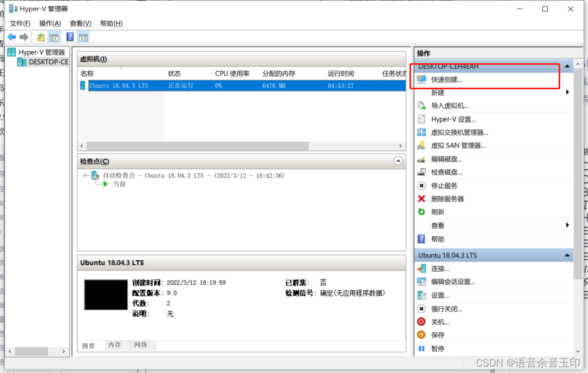Viewport: 588px width, 373px height.
Task: Collapse the Ubuntu 18.04.3 LTS actions section
Action: pyautogui.click(x=567, y=255)
